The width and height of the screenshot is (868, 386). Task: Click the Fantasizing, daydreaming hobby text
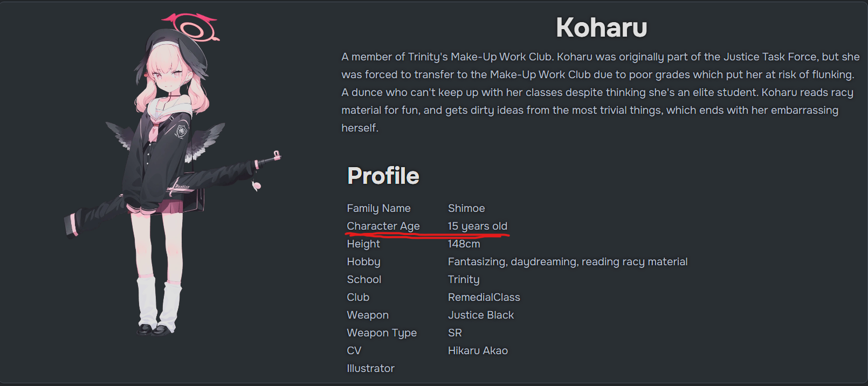coord(568,261)
